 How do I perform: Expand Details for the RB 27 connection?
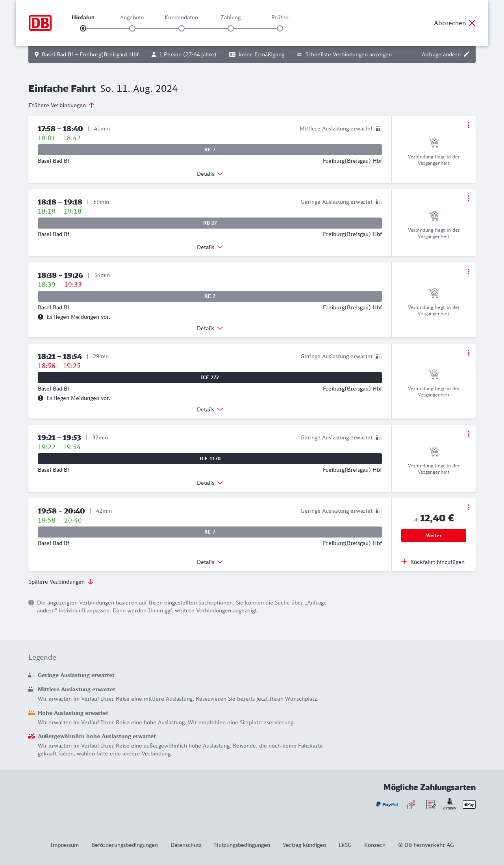pyautogui.click(x=210, y=247)
